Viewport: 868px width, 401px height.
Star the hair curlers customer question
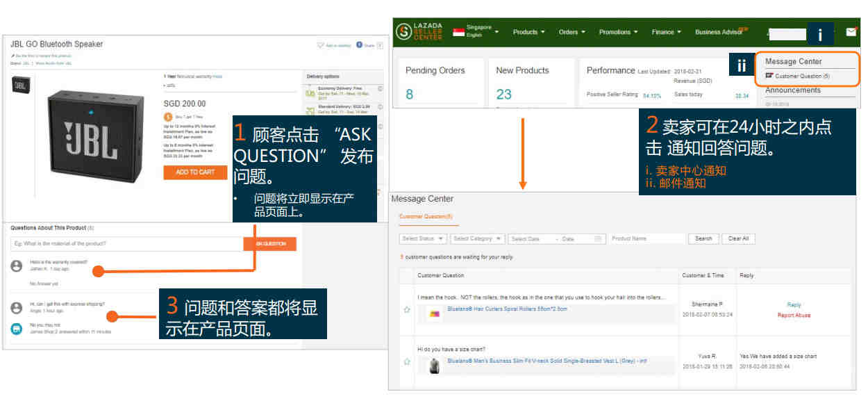pos(407,310)
